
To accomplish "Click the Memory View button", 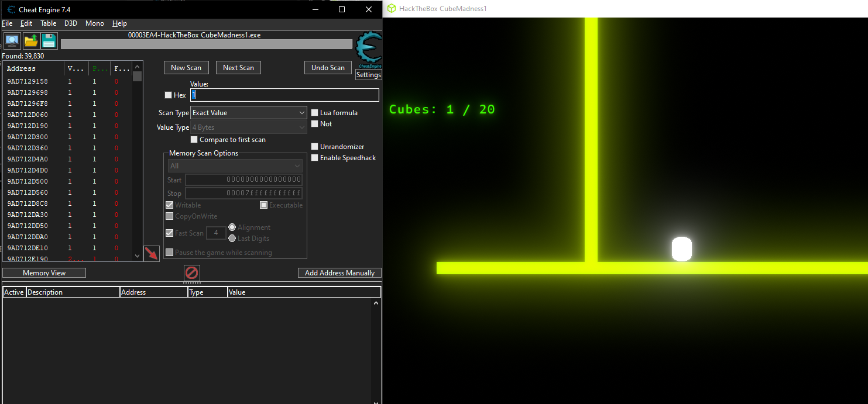I will tap(44, 273).
